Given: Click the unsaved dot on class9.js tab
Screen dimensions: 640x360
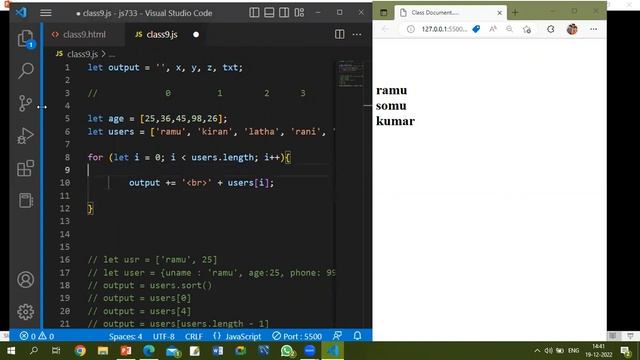Looking at the screenshot, I should (196, 35).
